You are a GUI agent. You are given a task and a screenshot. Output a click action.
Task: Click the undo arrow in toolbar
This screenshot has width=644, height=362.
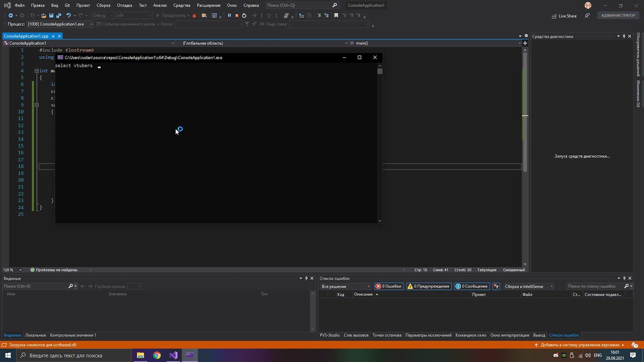(68, 16)
